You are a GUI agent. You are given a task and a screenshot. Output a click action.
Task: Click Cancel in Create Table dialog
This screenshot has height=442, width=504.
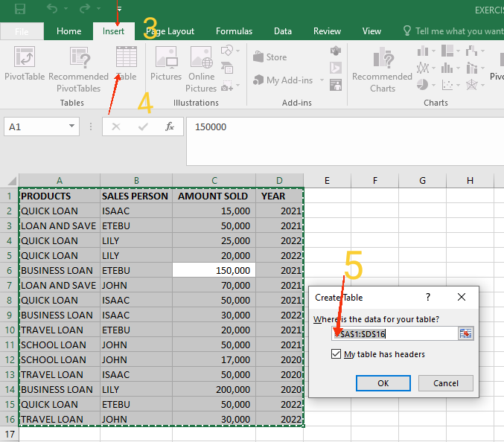pyautogui.click(x=446, y=383)
